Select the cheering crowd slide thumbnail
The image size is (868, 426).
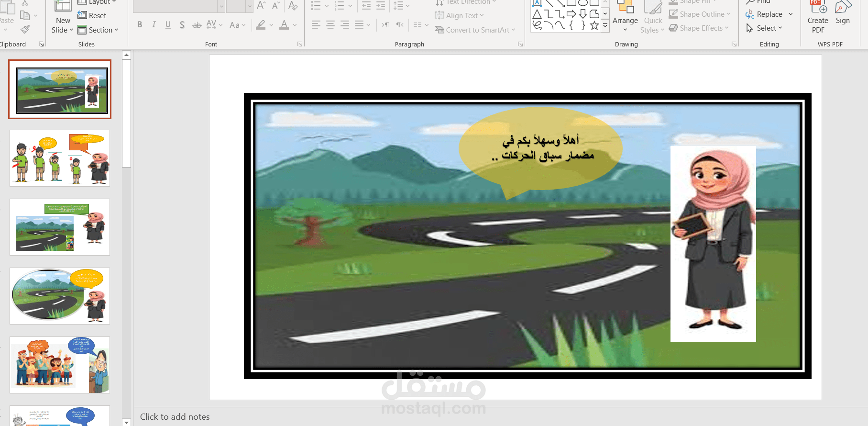[60, 365]
